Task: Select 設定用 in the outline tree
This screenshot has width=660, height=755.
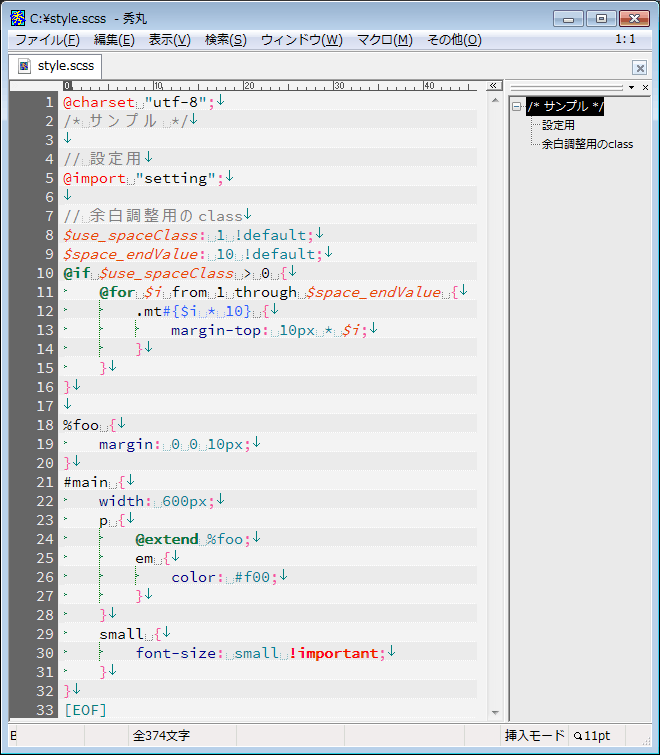Action: 558,125
